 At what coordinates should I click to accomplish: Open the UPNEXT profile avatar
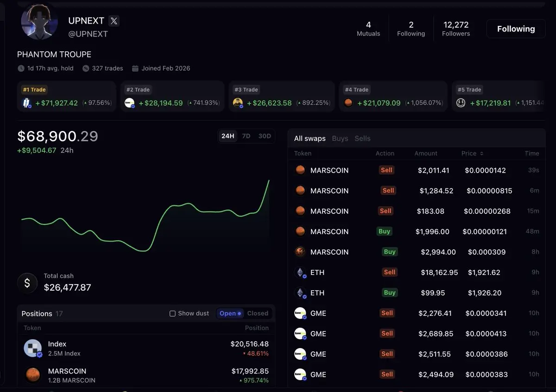click(x=39, y=22)
